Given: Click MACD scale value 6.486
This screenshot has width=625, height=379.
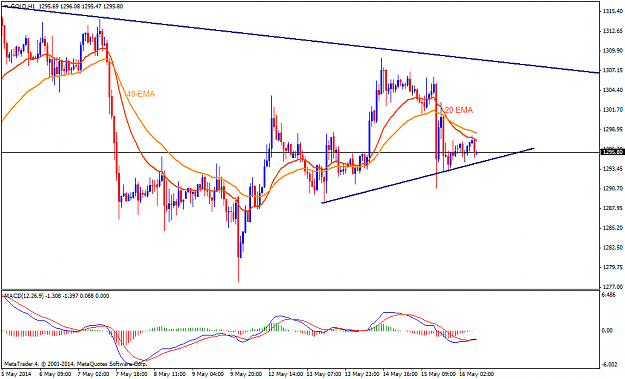Looking at the screenshot, I should pos(609,295).
